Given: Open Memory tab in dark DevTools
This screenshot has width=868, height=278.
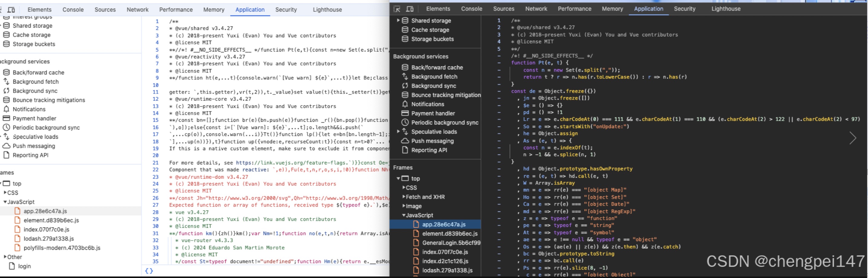Looking at the screenshot, I should click(x=612, y=9).
